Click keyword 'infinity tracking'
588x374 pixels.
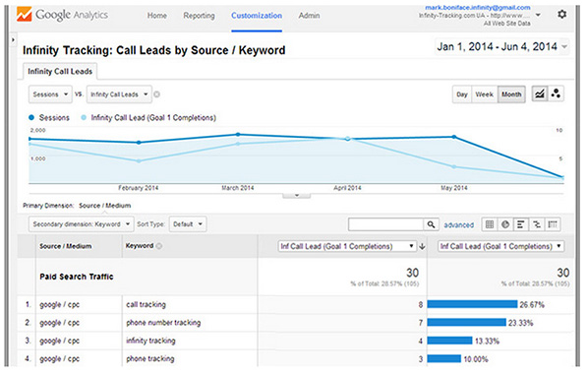(150, 341)
